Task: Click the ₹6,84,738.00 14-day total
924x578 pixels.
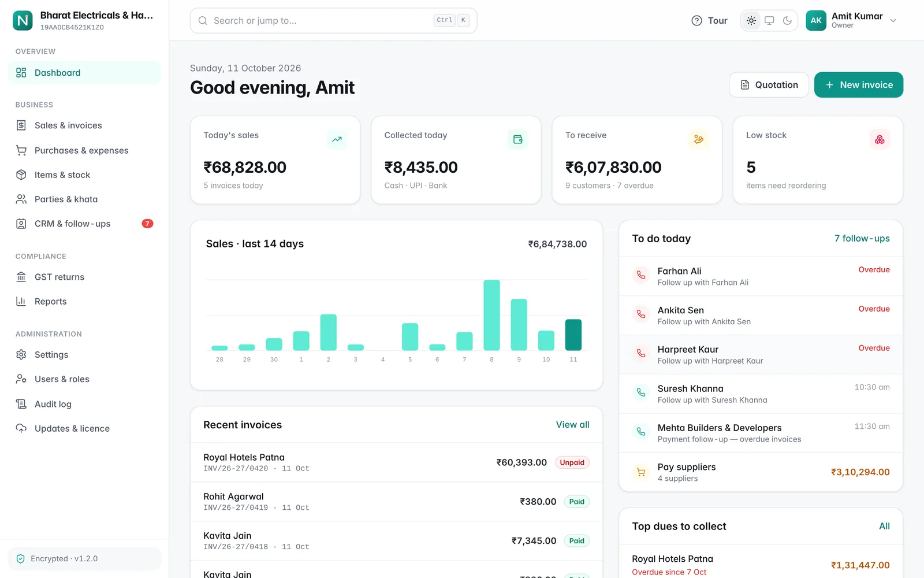Action: click(557, 244)
